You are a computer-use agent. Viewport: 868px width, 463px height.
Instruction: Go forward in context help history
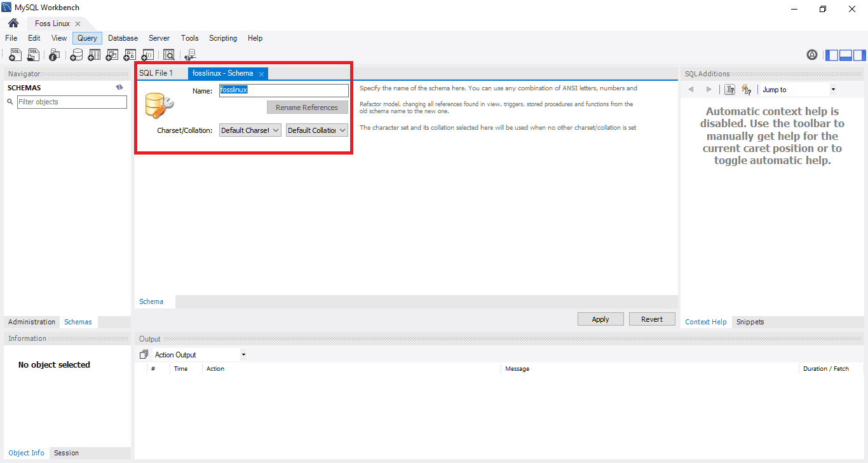click(709, 90)
